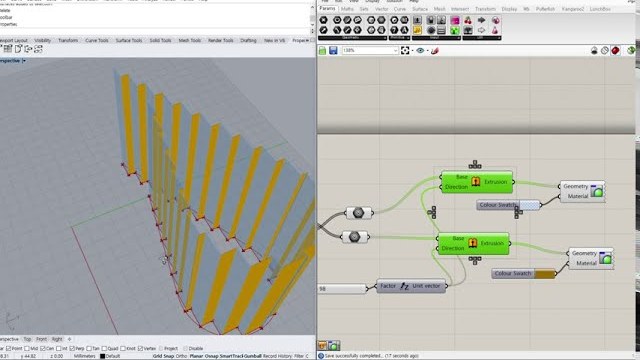Select Colour Swatch pink icon in Params
640x360 pixels.
454,20
